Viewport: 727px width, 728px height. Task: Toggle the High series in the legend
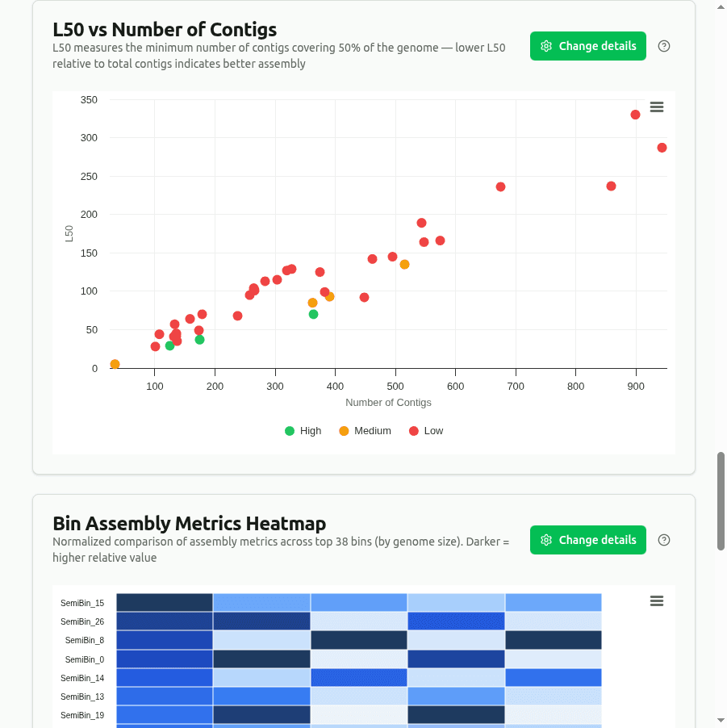303,430
